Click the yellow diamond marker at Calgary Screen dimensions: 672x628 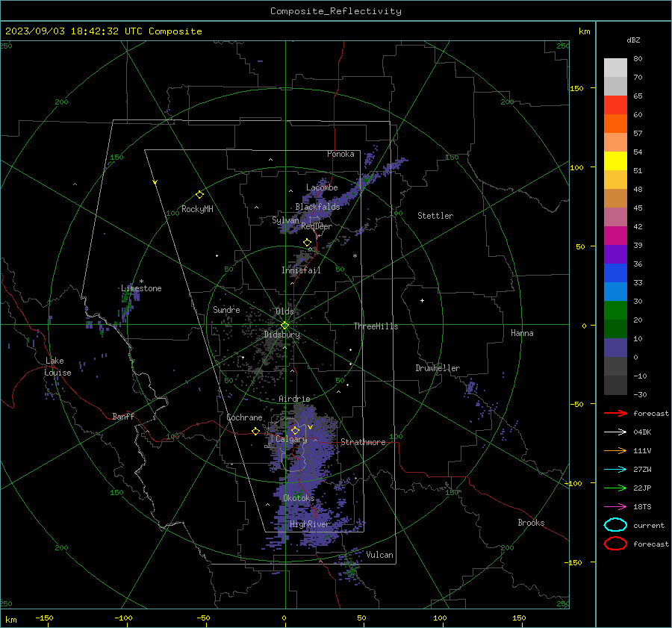pos(295,430)
